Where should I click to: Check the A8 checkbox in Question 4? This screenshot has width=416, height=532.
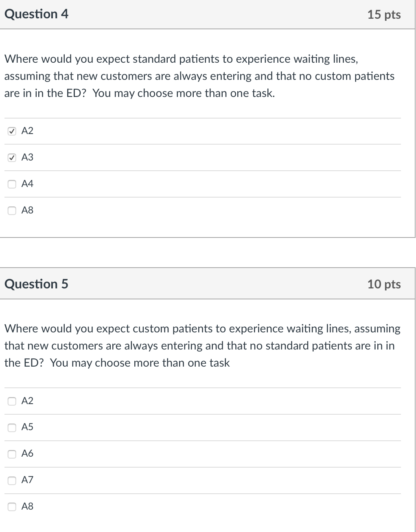pyautogui.click(x=11, y=211)
